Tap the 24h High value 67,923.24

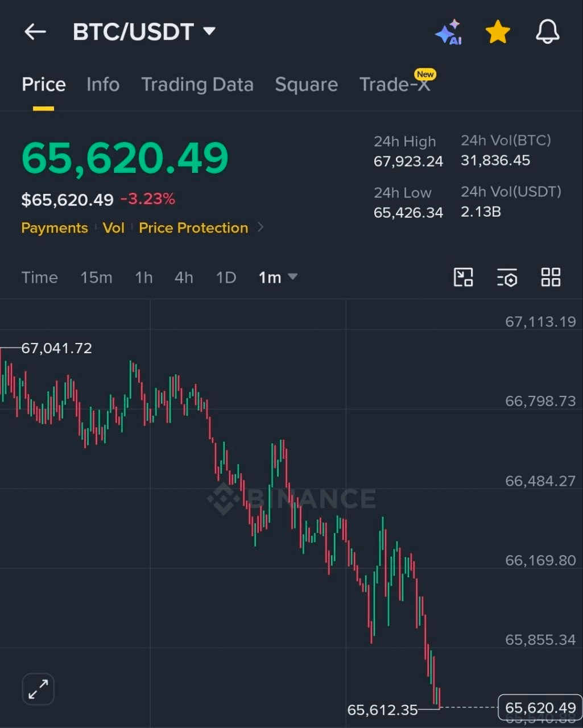pos(408,162)
